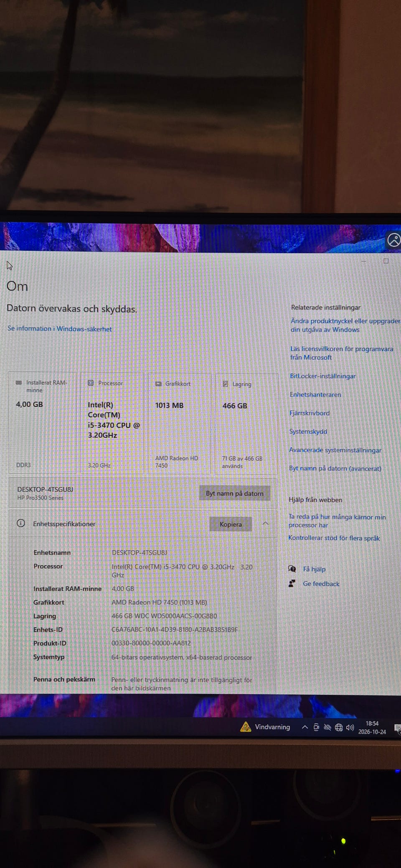Select the Systemtyp value text
This screenshot has width=401, height=868.
coord(182,657)
